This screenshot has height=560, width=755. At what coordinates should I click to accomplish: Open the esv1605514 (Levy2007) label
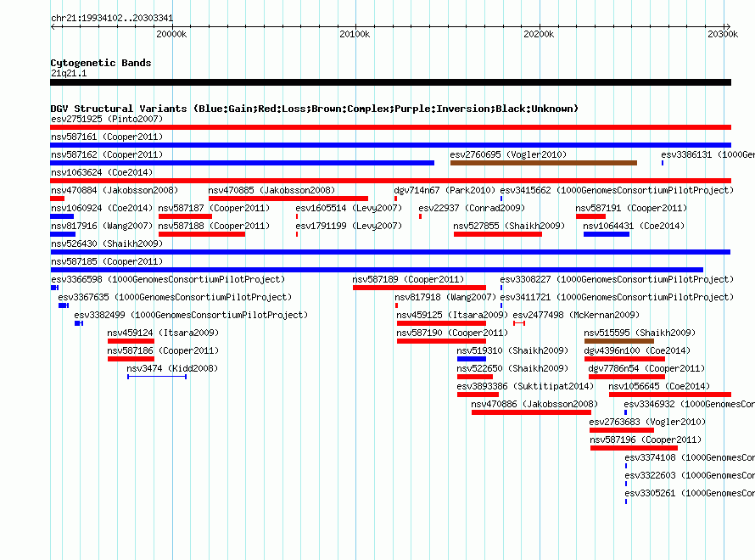[x=349, y=208]
